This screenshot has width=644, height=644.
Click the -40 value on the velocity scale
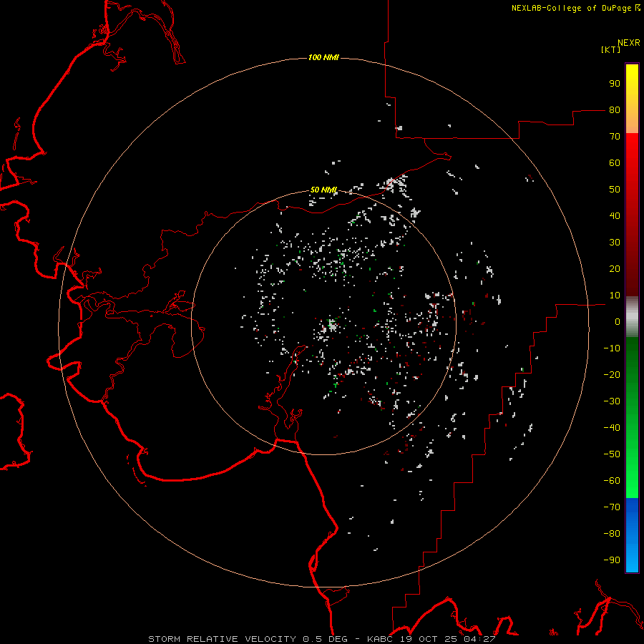coord(612,428)
